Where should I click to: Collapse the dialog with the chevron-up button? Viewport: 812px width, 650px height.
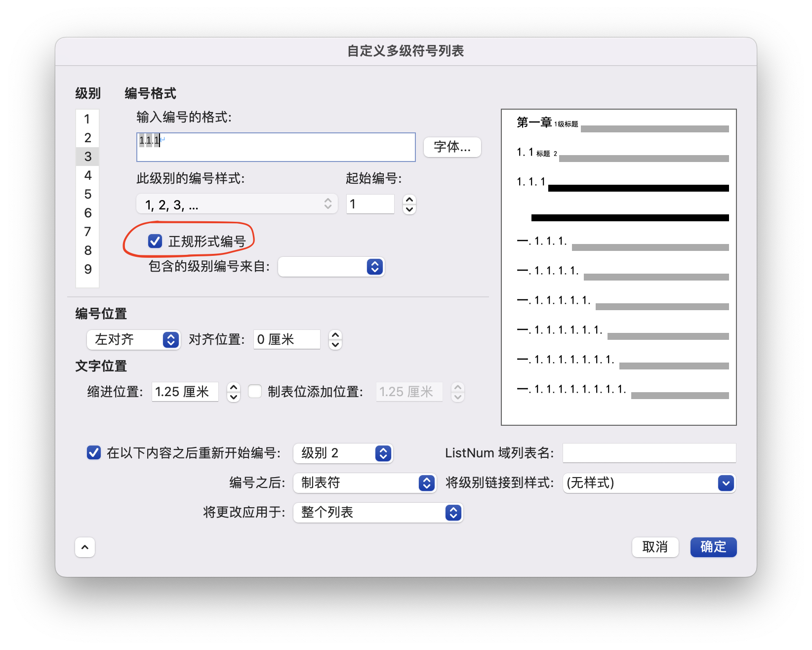tap(85, 547)
